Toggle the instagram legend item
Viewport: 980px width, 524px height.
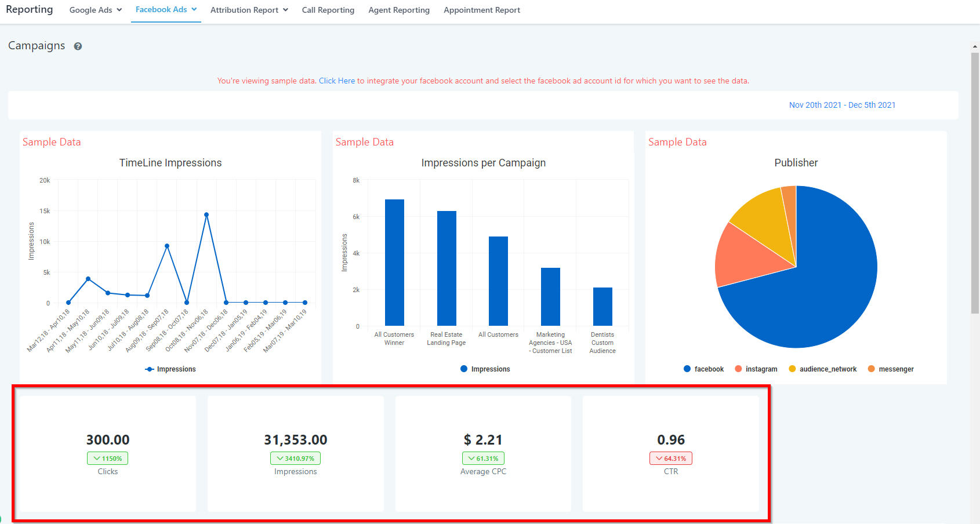756,369
